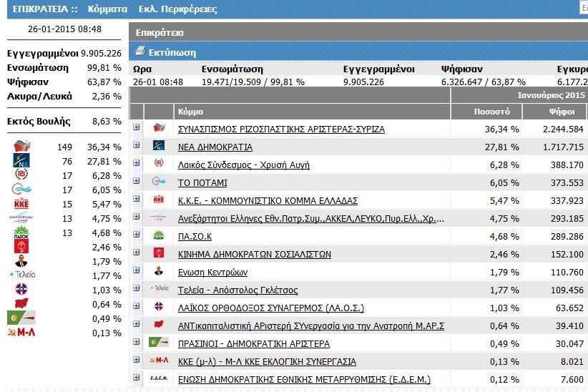588x392 pixels.
Task: Click the Τελεία logo in the table row
Action: [x=159, y=288]
